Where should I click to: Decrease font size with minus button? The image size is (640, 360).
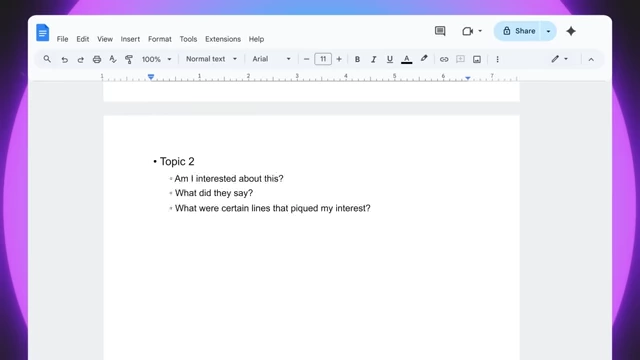pos(307,59)
